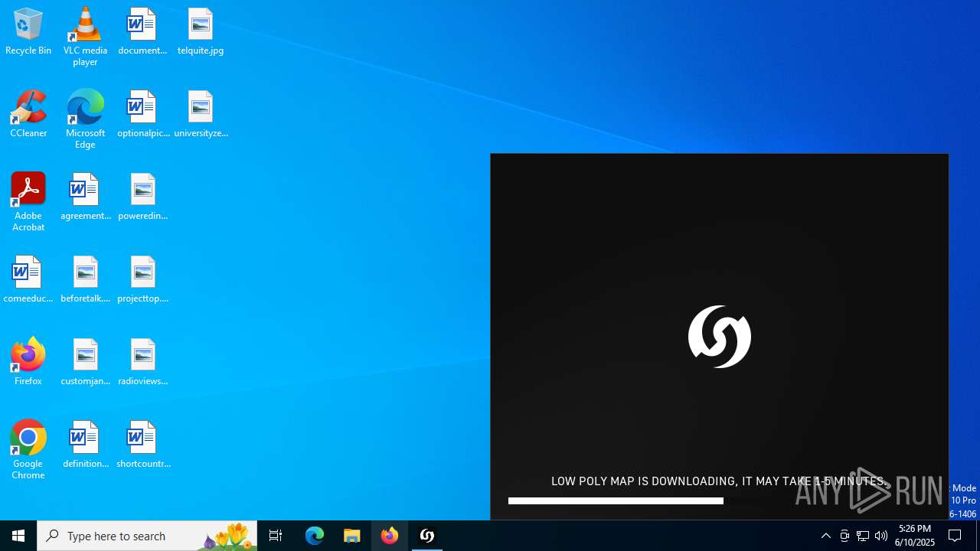Select CCleaner desktop shortcut
The width and height of the screenshot is (980, 551).
[x=28, y=115]
